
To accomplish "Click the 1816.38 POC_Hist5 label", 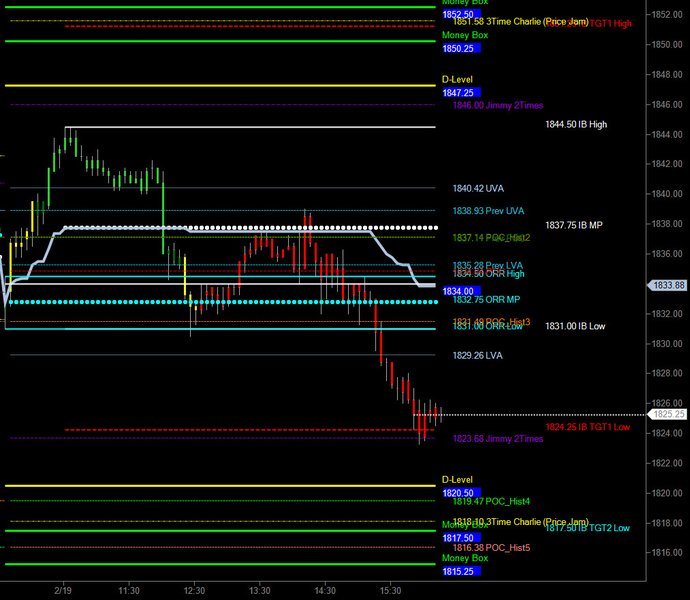I will (491, 548).
